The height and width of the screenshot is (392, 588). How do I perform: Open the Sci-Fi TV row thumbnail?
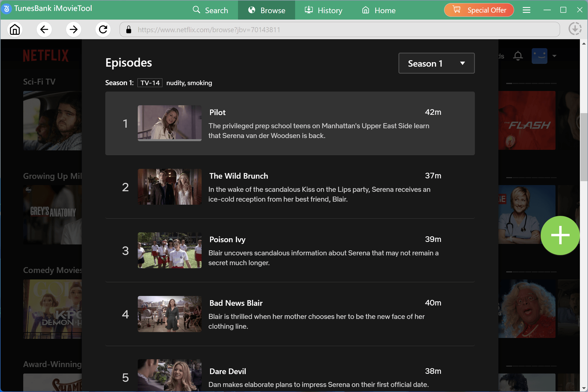[x=53, y=120]
